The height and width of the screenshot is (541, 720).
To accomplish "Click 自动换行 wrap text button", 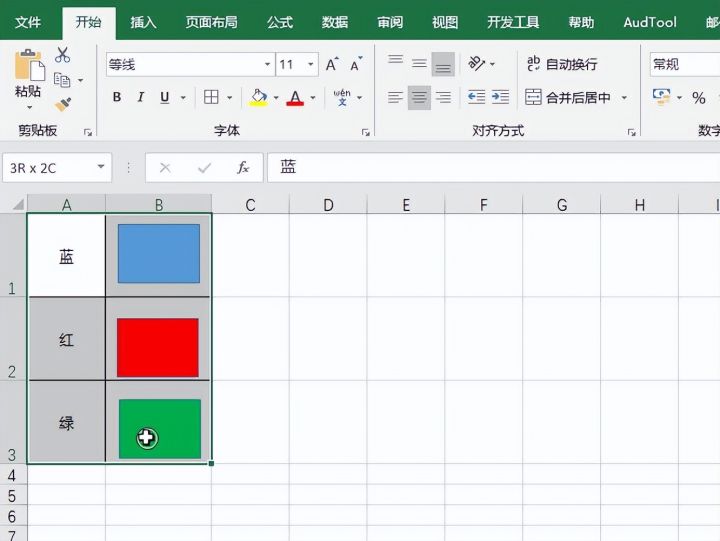I will (x=562, y=64).
